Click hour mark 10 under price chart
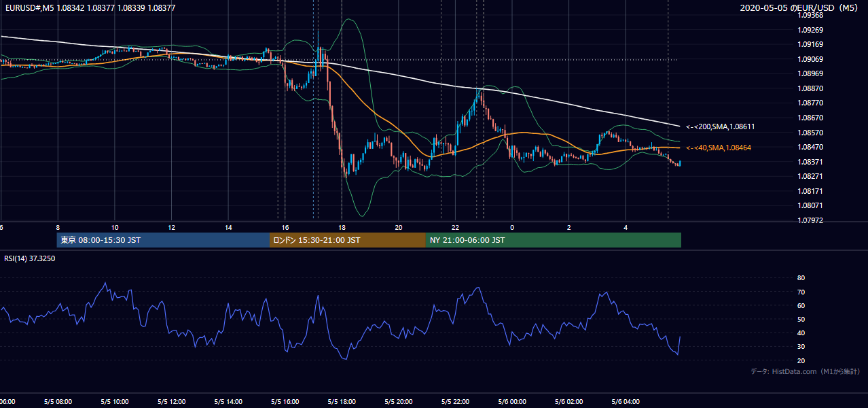 click(115, 228)
